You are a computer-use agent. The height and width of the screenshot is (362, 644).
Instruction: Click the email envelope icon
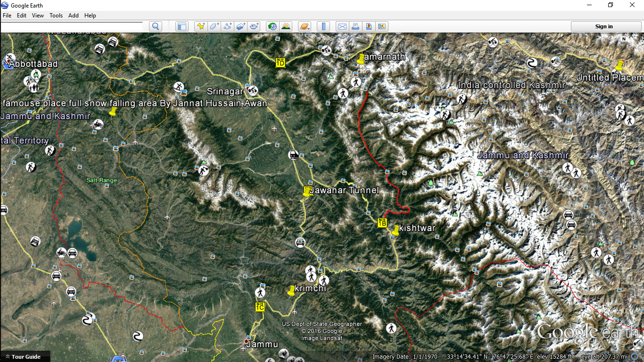click(342, 26)
